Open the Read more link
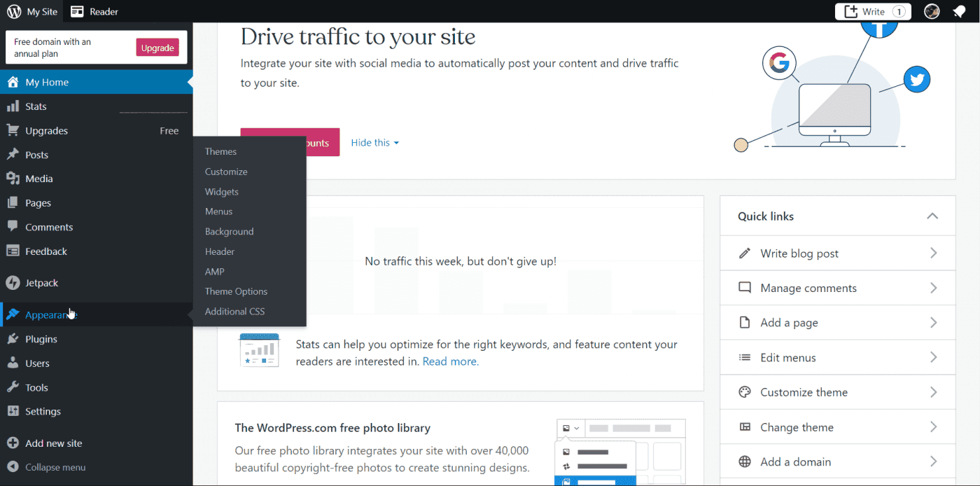 pos(451,361)
